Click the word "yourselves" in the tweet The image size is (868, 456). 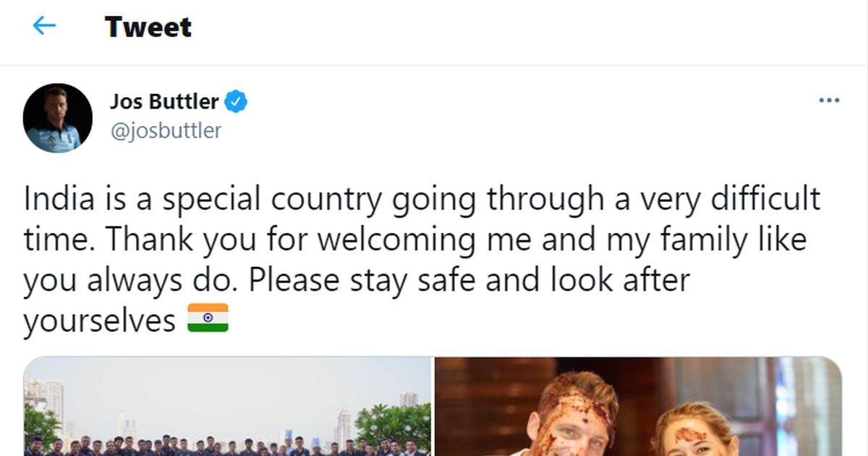coord(99,321)
